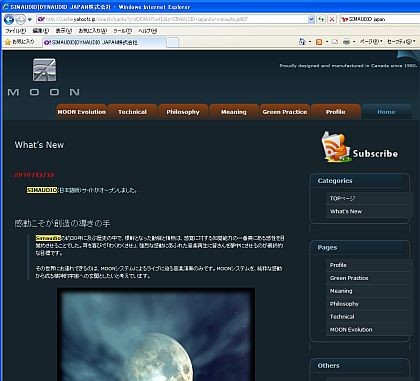420x381 pixels.
Task: Open the 表示 (View) menu
Action: [64, 31]
